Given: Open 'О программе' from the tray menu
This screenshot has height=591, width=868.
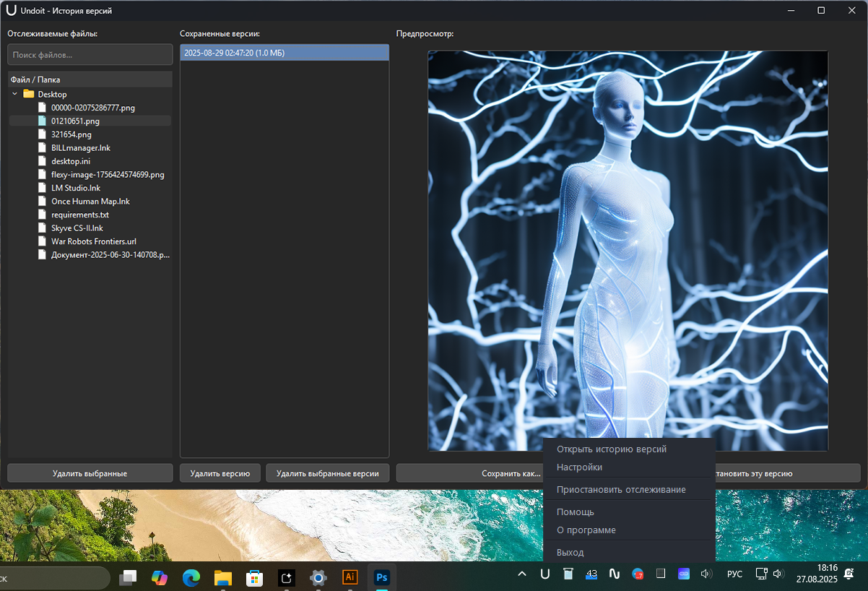Looking at the screenshot, I should [586, 530].
